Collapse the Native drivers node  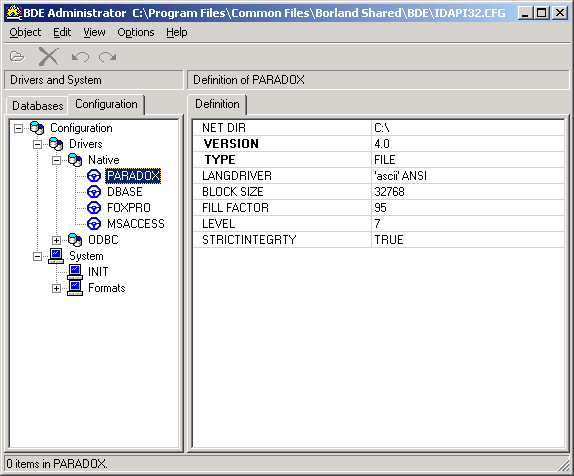(x=56, y=160)
